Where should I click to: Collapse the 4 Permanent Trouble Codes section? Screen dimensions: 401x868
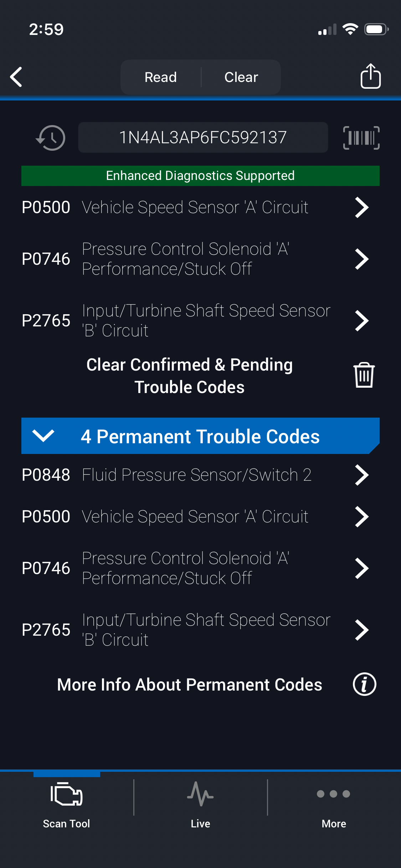point(43,435)
